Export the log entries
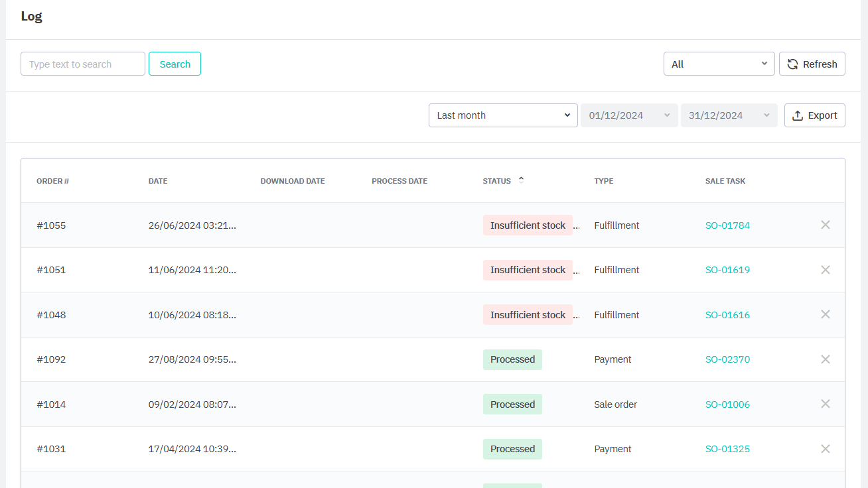This screenshot has height=488, width=868. click(x=815, y=115)
